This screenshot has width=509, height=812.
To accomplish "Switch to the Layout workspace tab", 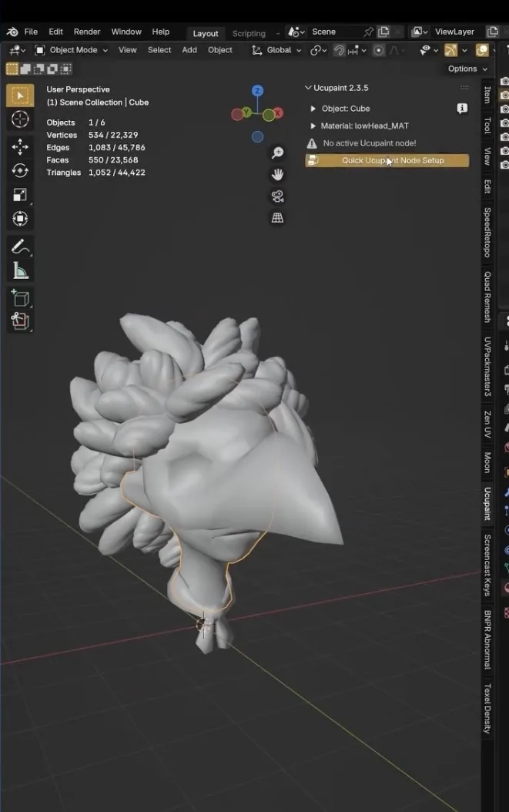I will (206, 33).
